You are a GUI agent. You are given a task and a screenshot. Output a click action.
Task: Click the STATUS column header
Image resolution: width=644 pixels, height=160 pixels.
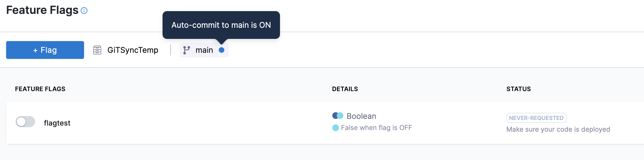518,89
